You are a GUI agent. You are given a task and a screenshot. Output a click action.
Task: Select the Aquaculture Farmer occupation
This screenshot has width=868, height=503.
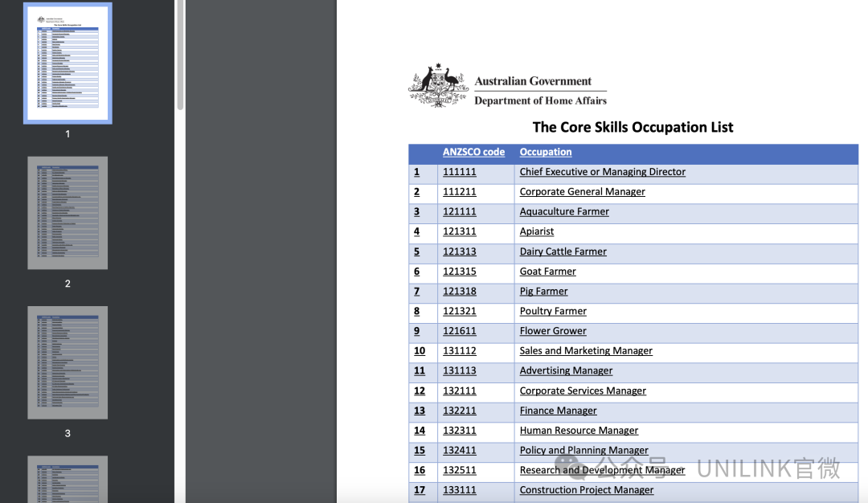pyautogui.click(x=564, y=212)
